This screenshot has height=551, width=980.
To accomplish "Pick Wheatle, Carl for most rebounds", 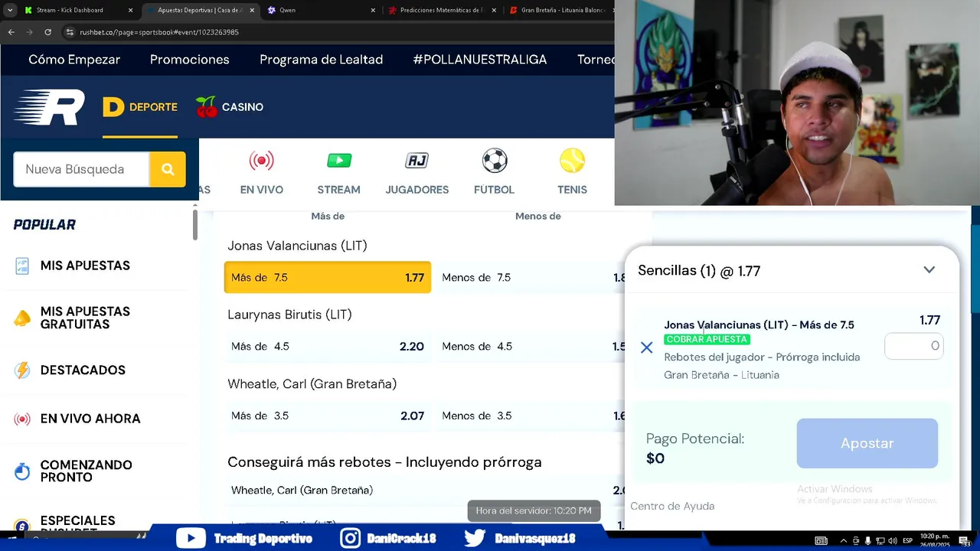I will (x=425, y=491).
